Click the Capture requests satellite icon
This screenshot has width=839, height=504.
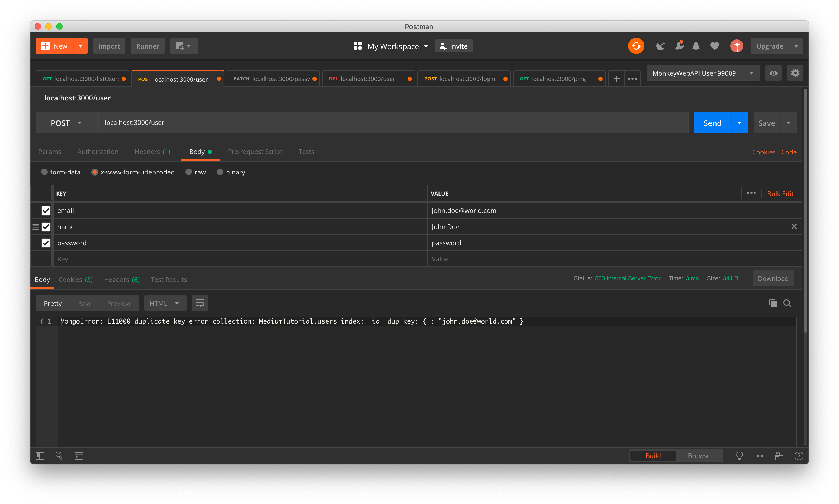(x=660, y=46)
